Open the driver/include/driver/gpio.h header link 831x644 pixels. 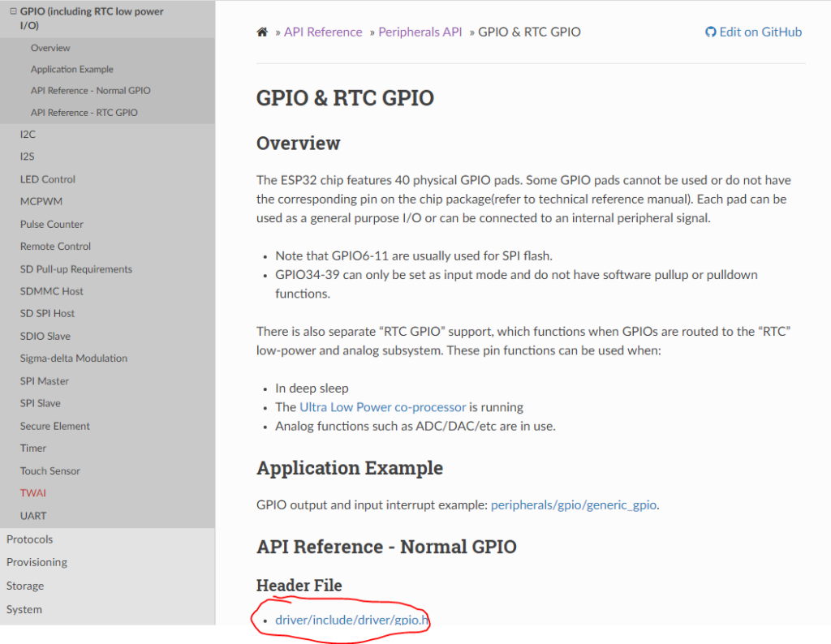[351, 620]
